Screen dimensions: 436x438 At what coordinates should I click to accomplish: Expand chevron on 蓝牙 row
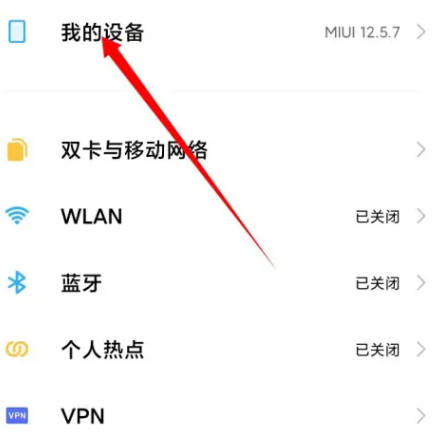(x=421, y=283)
